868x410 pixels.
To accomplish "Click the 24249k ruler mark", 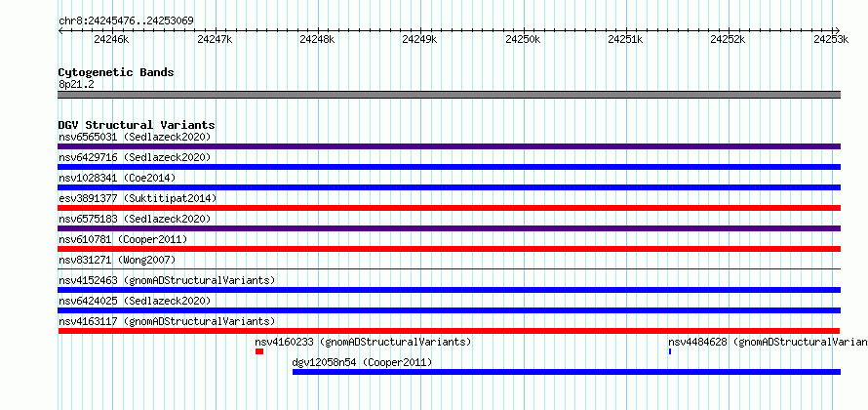I will (x=419, y=39).
